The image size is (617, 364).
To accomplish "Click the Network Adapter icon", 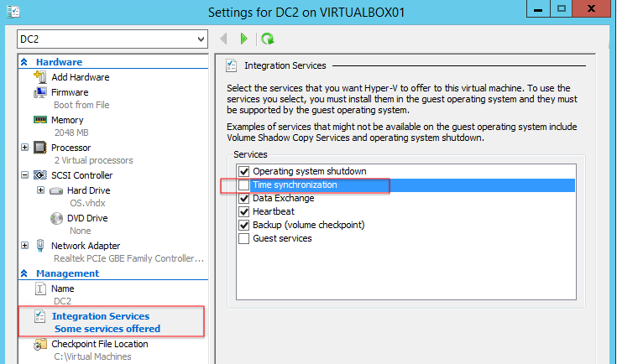I will [40, 246].
